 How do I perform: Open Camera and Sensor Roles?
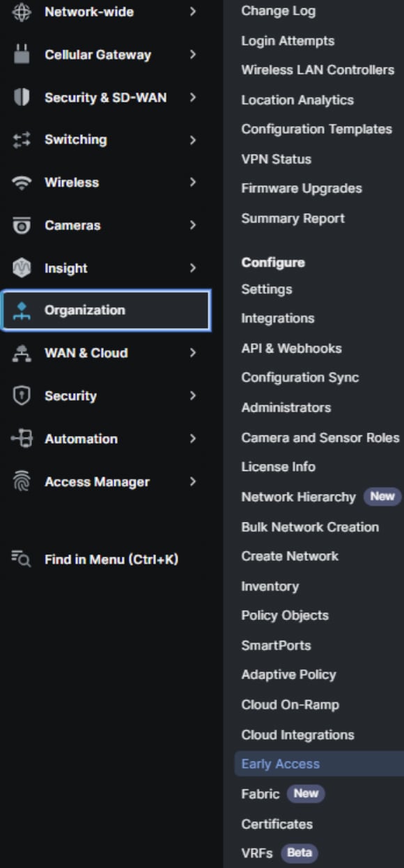pos(320,437)
